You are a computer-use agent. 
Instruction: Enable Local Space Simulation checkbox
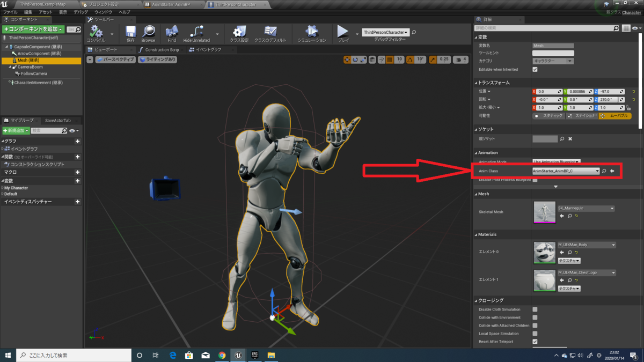(535, 334)
